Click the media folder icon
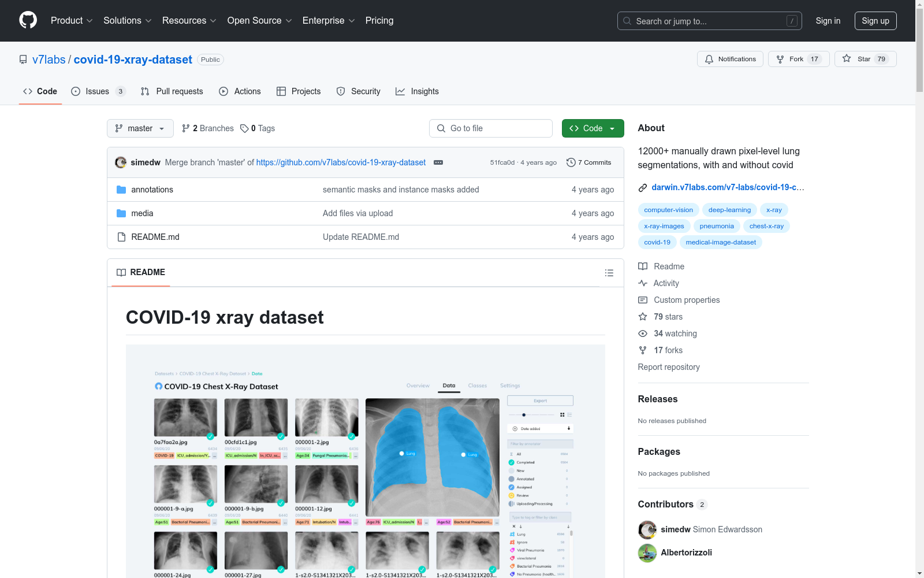This screenshot has width=924, height=578. click(121, 213)
